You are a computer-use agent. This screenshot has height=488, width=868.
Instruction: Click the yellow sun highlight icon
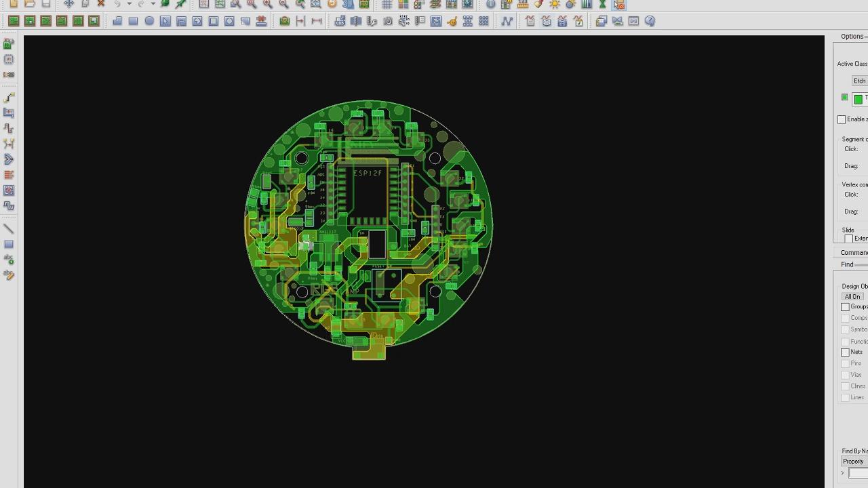tap(555, 3)
